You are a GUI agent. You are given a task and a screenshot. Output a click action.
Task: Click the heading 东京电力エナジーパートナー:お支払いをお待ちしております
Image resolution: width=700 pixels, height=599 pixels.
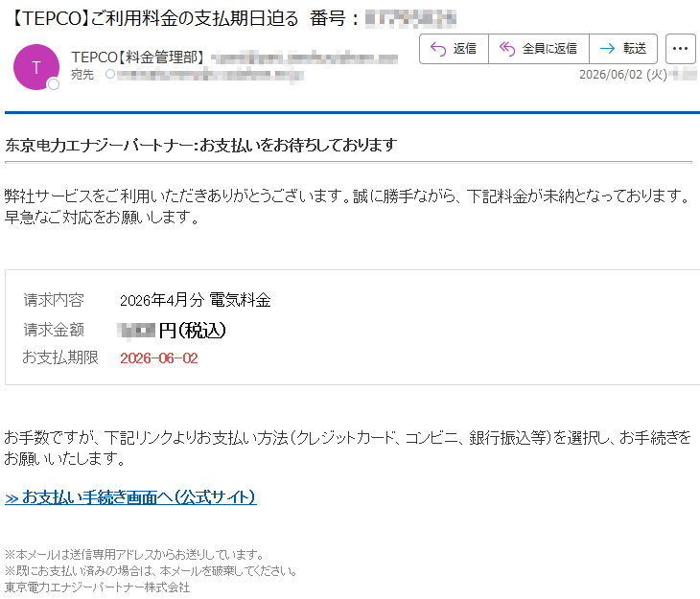[x=201, y=145]
